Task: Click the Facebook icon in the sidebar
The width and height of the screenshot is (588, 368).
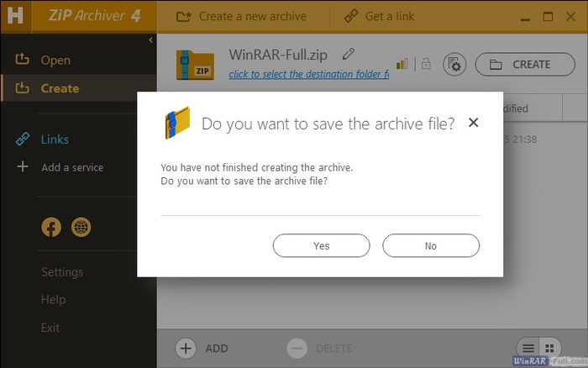Action: pos(51,227)
